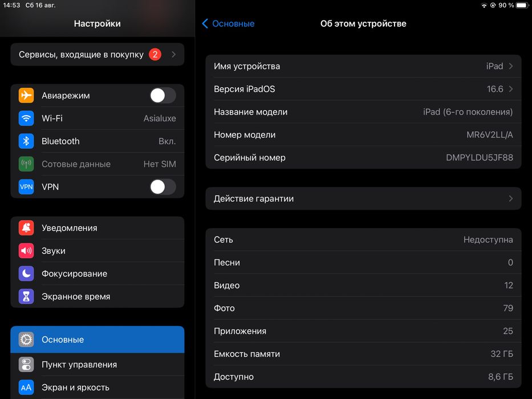
Task: Tap the Серийный номер label
Action: coord(249,157)
